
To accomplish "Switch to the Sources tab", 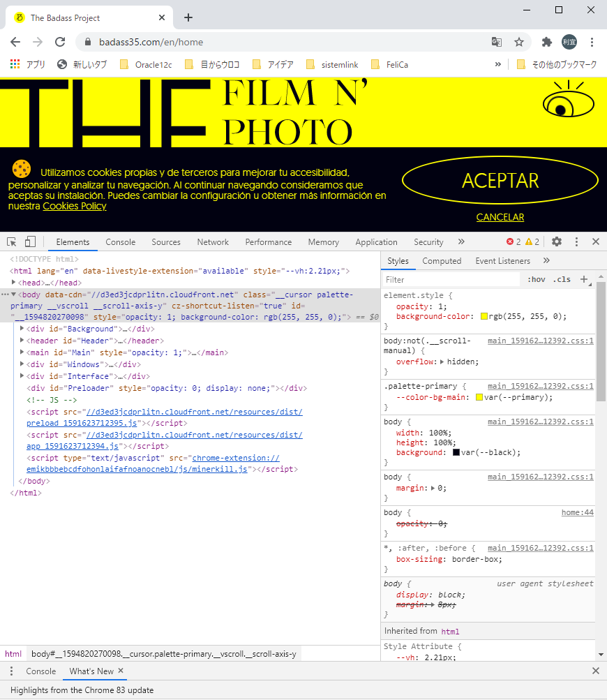I will (x=166, y=242).
